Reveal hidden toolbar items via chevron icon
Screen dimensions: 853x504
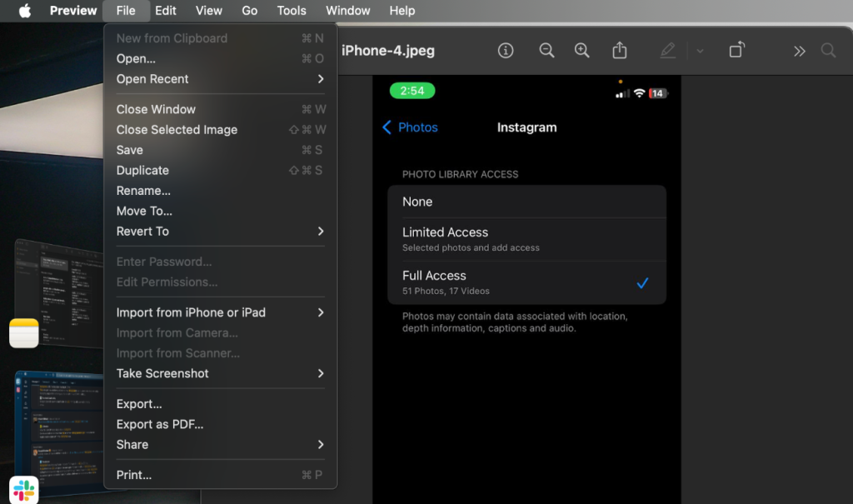[799, 50]
